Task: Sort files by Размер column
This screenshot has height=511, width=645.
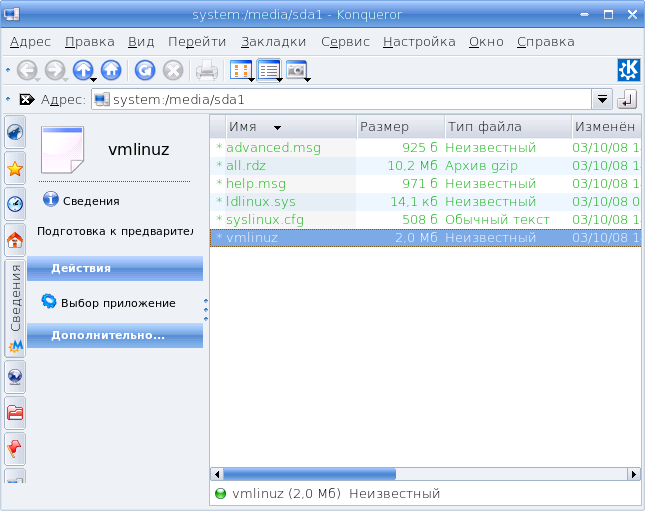Action: click(400, 127)
